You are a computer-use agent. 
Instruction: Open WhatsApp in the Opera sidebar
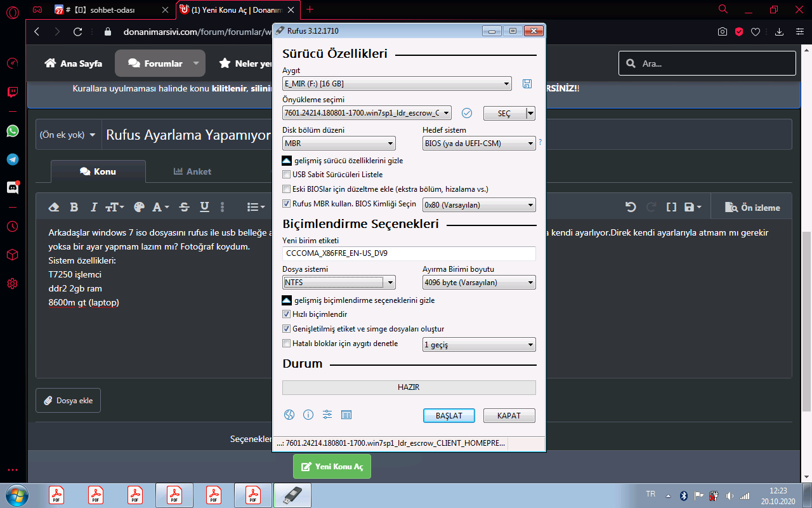tap(12, 131)
